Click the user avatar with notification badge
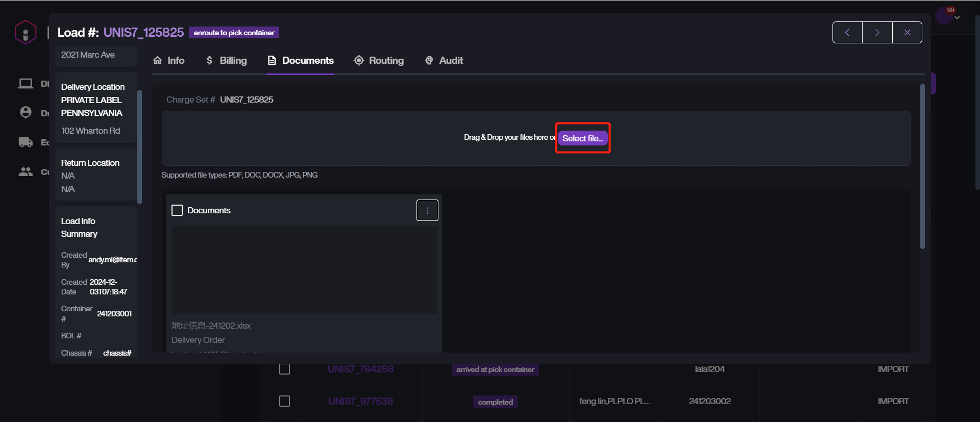 944,16
